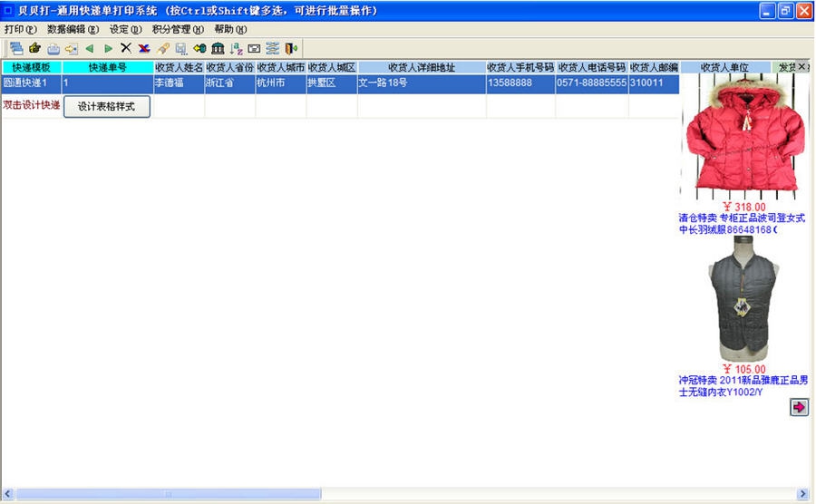This screenshot has width=816, height=504.
Task: Open the 数据编辑 menu
Action: pyautogui.click(x=73, y=30)
